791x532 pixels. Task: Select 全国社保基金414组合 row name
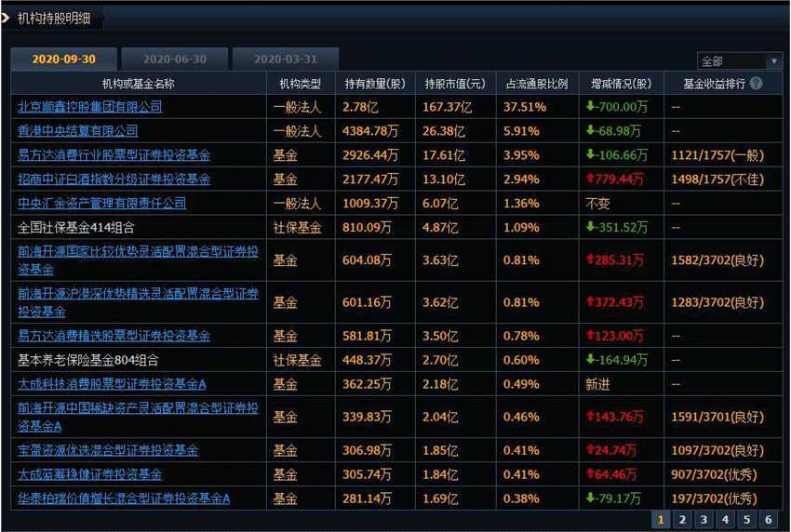[76, 228]
